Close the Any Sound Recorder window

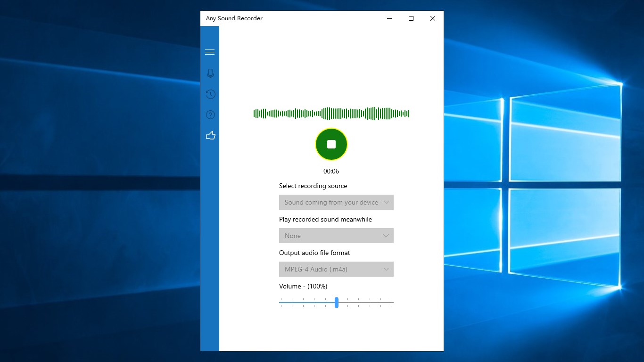433,18
